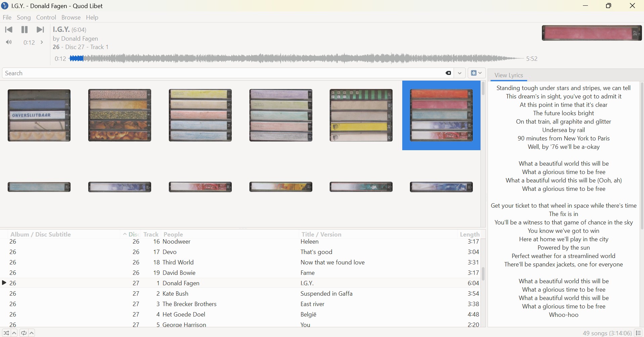
Task: Toggle repeat playback mode
Action: [x=24, y=333]
